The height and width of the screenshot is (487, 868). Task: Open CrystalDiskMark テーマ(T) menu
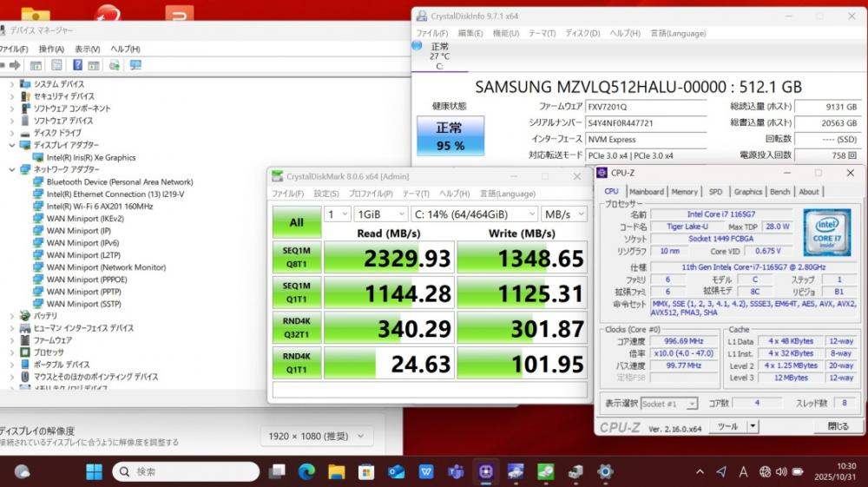coord(416,194)
